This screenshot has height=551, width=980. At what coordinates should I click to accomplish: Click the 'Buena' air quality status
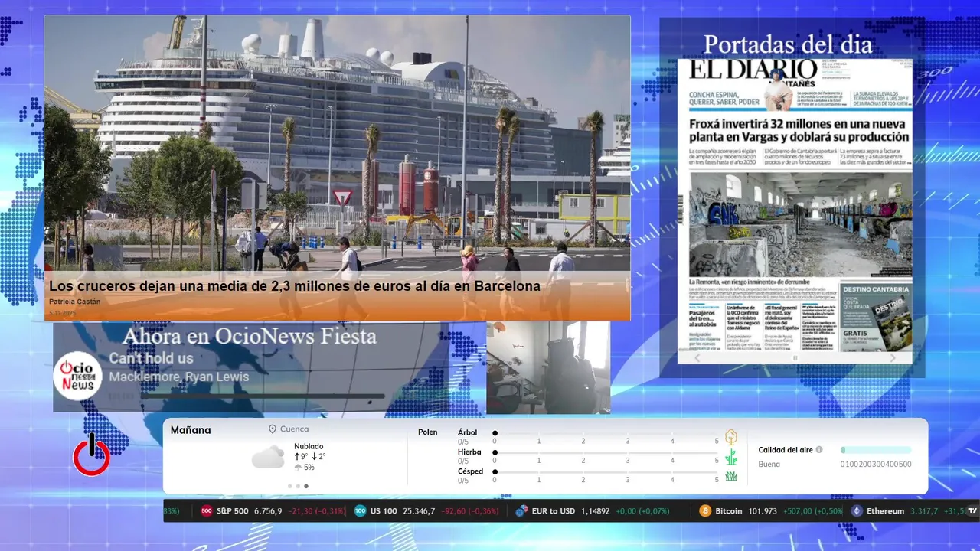[769, 464]
